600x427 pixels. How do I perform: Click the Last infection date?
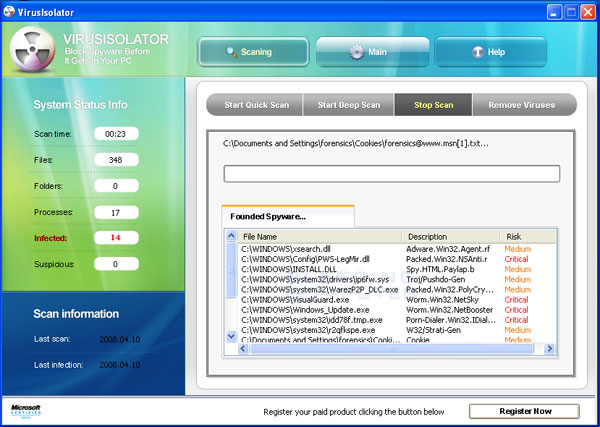pyautogui.click(x=119, y=365)
